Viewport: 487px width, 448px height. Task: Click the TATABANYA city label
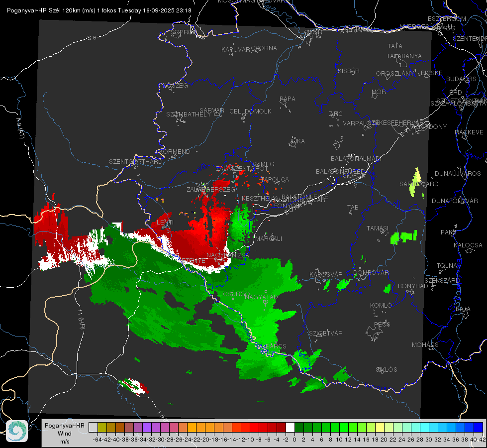pyautogui.click(x=404, y=56)
